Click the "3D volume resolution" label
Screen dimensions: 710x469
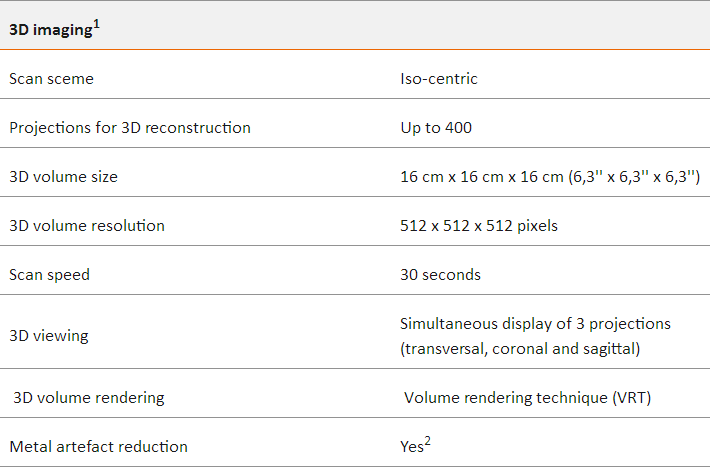pos(87,226)
